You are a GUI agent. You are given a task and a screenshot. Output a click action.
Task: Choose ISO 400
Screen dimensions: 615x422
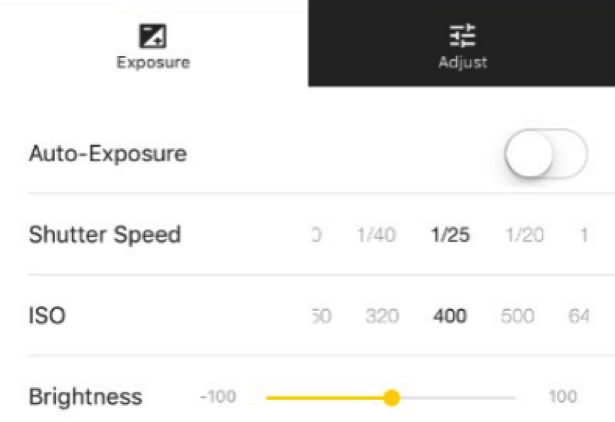(x=450, y=316)
